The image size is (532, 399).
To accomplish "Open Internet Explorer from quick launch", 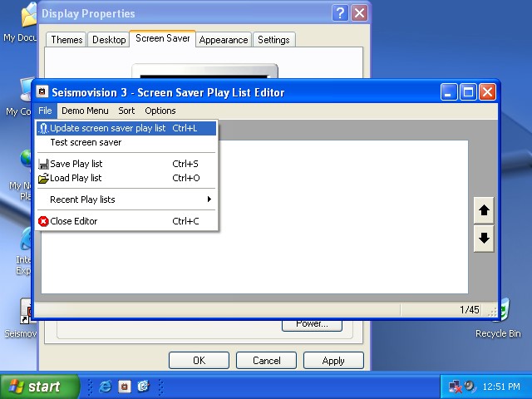I will 105,387.
